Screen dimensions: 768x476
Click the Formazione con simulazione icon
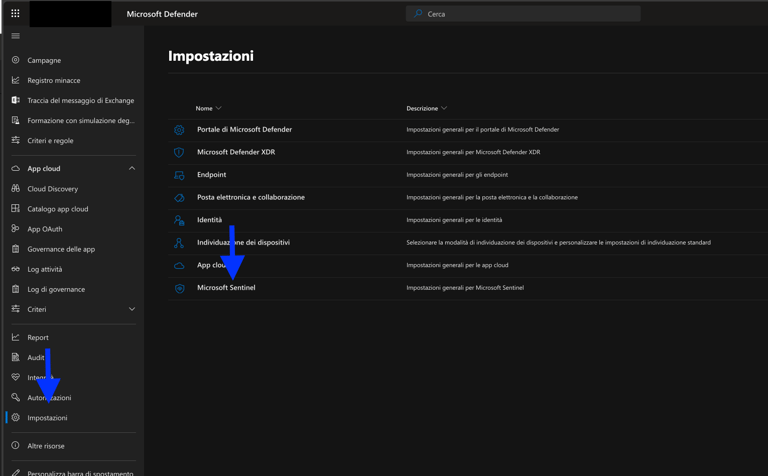16,120
